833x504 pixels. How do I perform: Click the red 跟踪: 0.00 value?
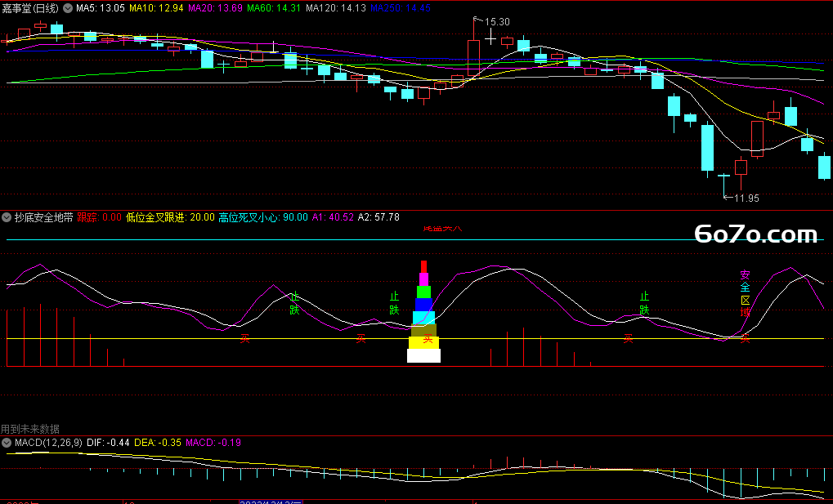(100, 217)
